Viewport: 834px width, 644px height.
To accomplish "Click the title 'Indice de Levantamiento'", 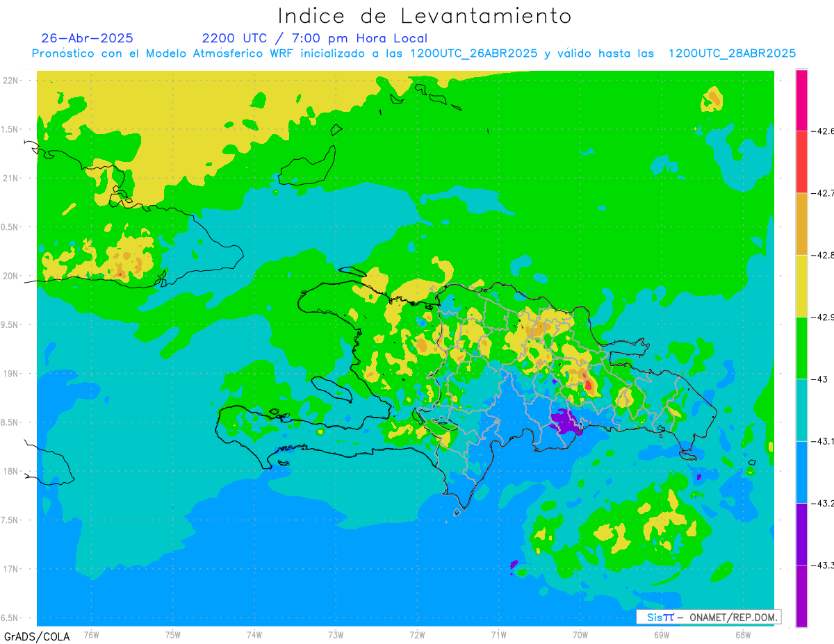I will 425,15.
